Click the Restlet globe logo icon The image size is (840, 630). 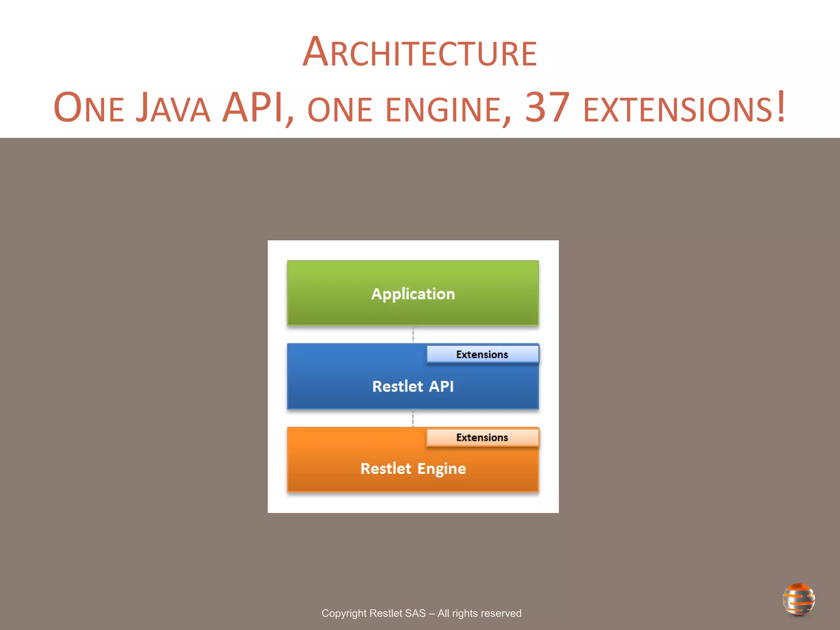(799, 600)
